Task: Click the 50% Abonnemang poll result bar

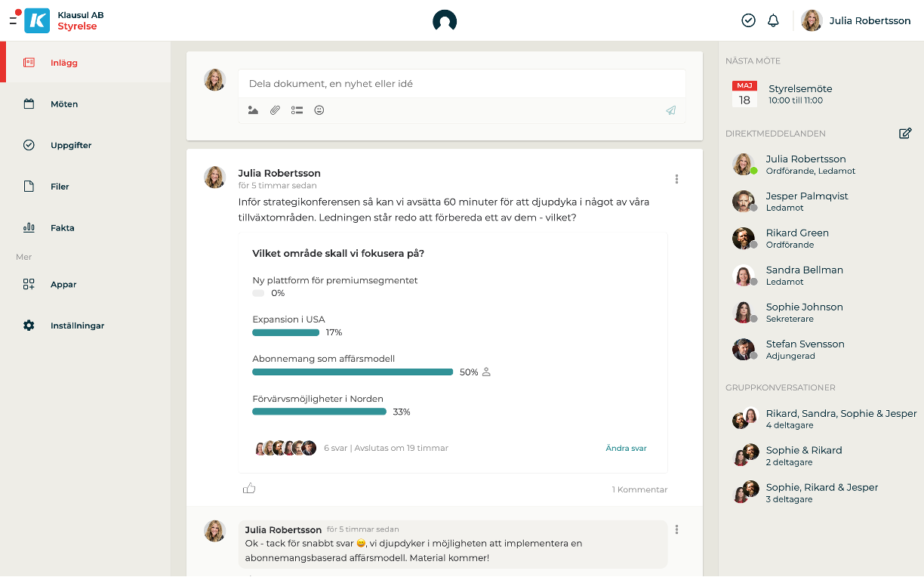Action: point(353,372)
